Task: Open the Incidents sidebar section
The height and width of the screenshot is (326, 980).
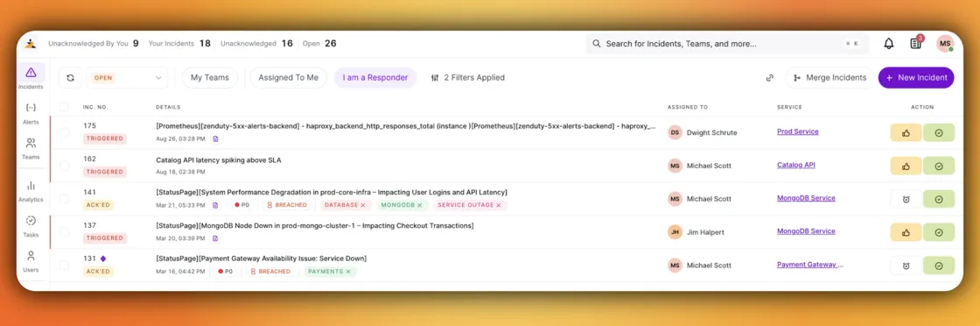Action: coord(31,78)
